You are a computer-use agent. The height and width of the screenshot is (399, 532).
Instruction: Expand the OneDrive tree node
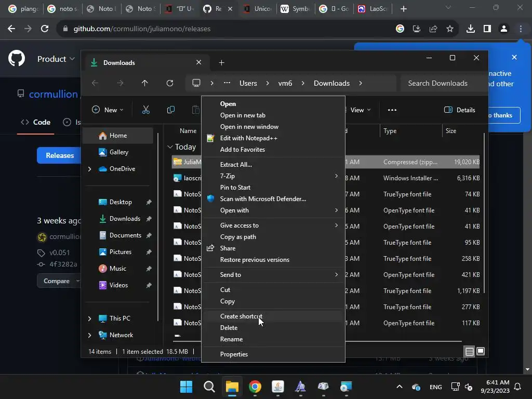pos(89,169)
